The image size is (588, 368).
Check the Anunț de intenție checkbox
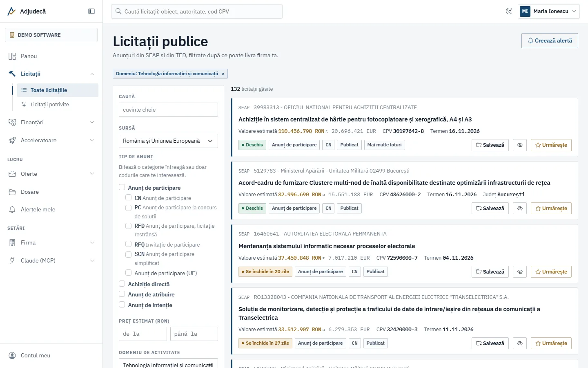[122, 305]
